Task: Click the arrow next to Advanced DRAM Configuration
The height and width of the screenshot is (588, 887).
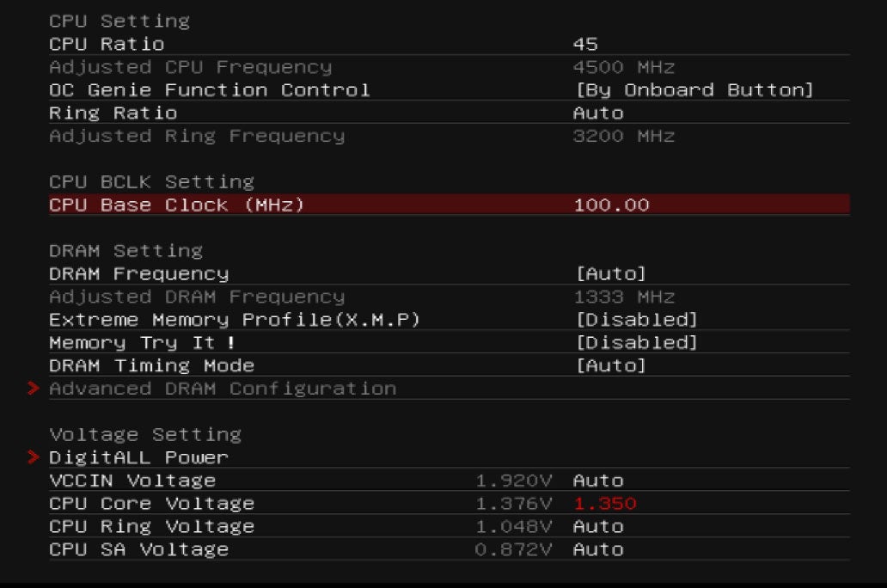Action: (34, 389)
